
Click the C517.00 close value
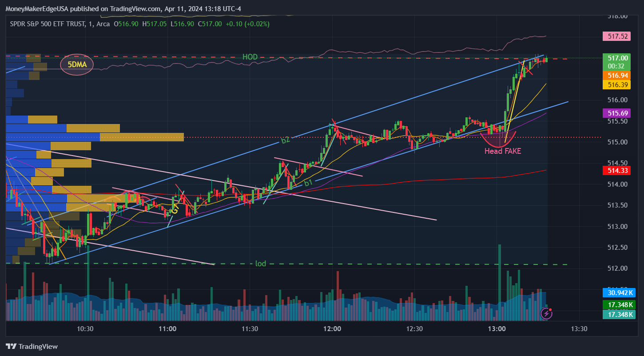click(x=210, y=24)
